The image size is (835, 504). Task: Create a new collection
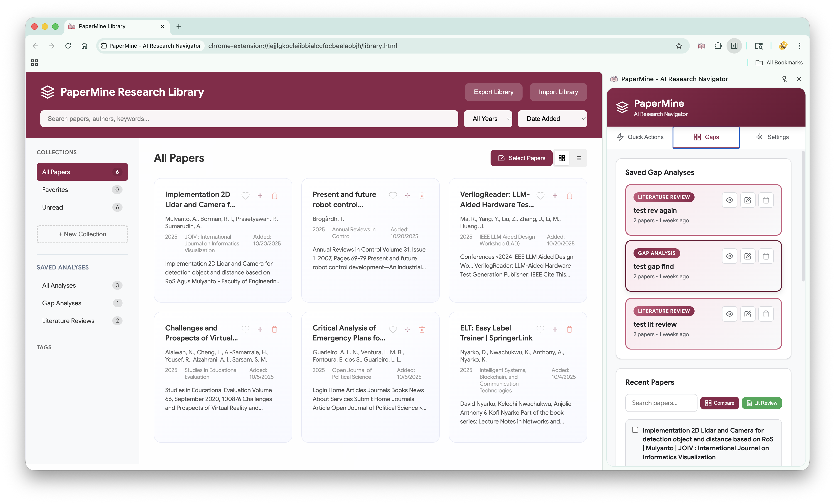click(82, 234)
